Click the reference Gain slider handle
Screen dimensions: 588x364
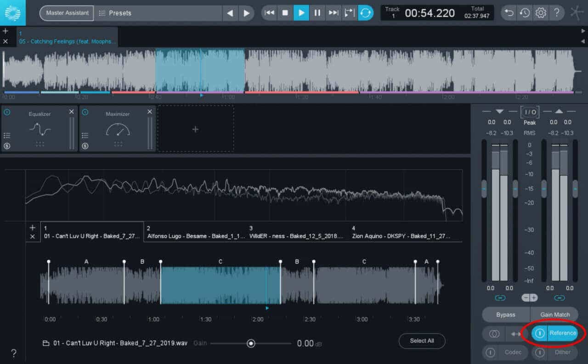pos(251,343)
